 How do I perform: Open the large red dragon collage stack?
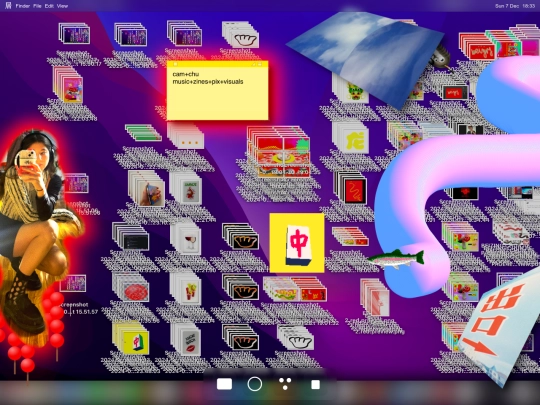(279, 152)
